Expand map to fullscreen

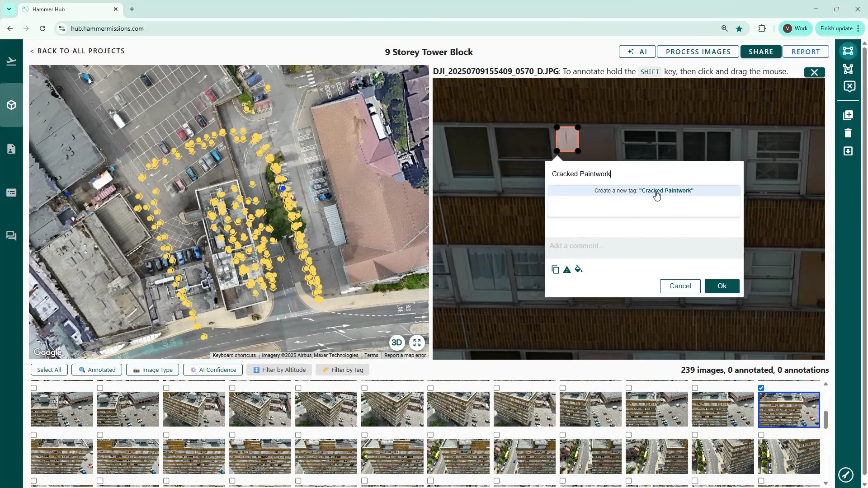tap(417, 343)
